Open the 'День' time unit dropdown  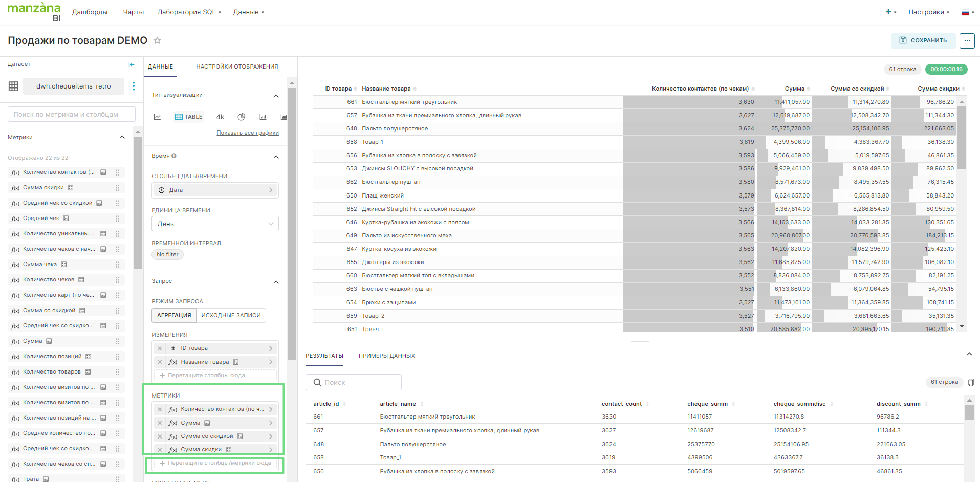[215, 224]
